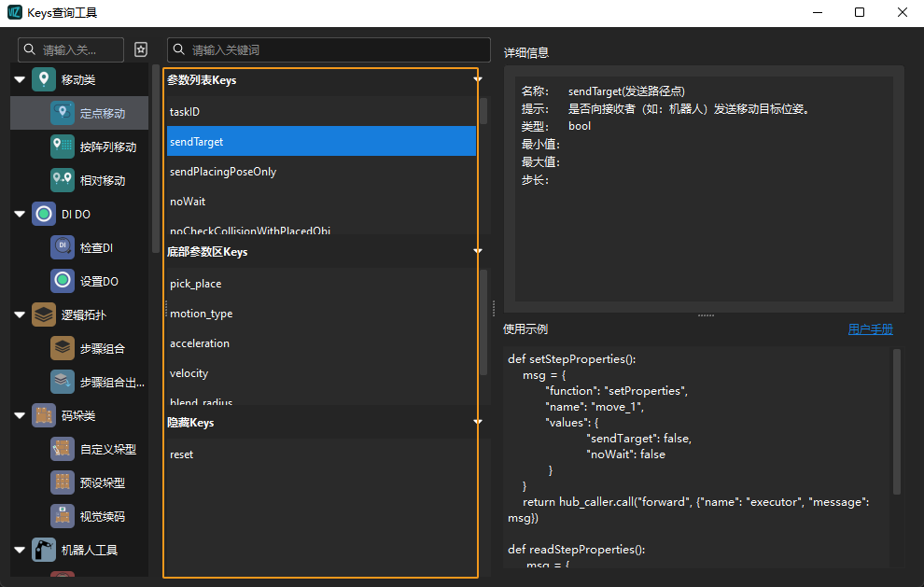Image resolution: width=924 pixels, height=587 pixels.
Task: Select the 按阵列移动 step icon
Action: [x=63, y=147]
